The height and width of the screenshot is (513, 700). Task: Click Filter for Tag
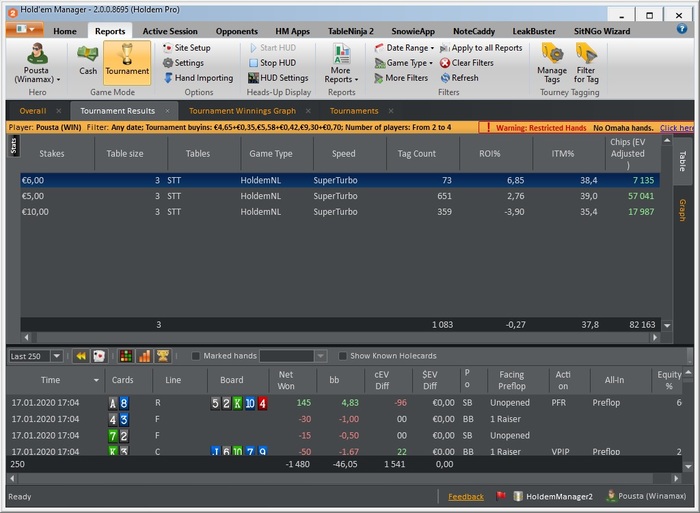pos(586,63)
